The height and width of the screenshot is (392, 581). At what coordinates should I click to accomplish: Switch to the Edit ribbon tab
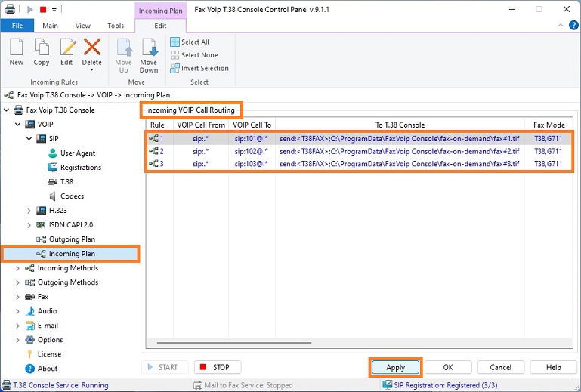click(160, 26)
